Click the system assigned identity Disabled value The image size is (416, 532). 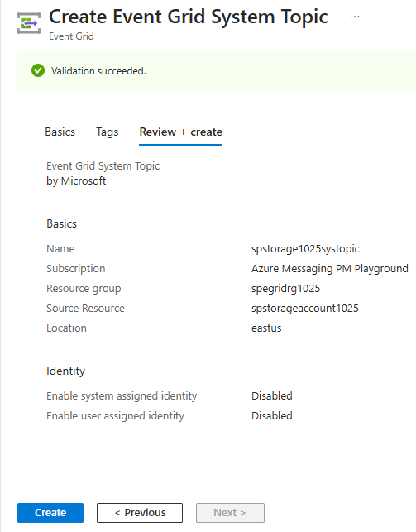point(272,396)
